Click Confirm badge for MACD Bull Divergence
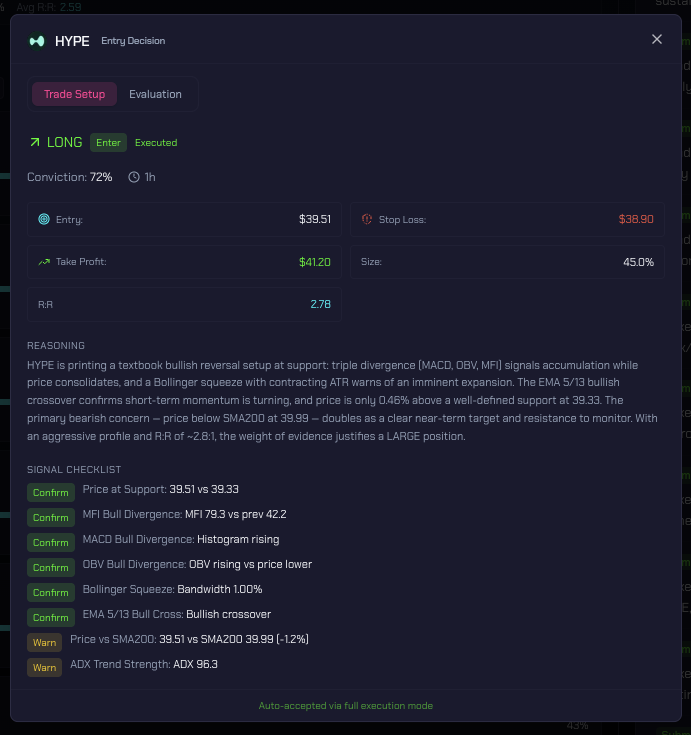The height and width of the screenshot is (735, 691). pyautogui.click(x=51, y=542)
